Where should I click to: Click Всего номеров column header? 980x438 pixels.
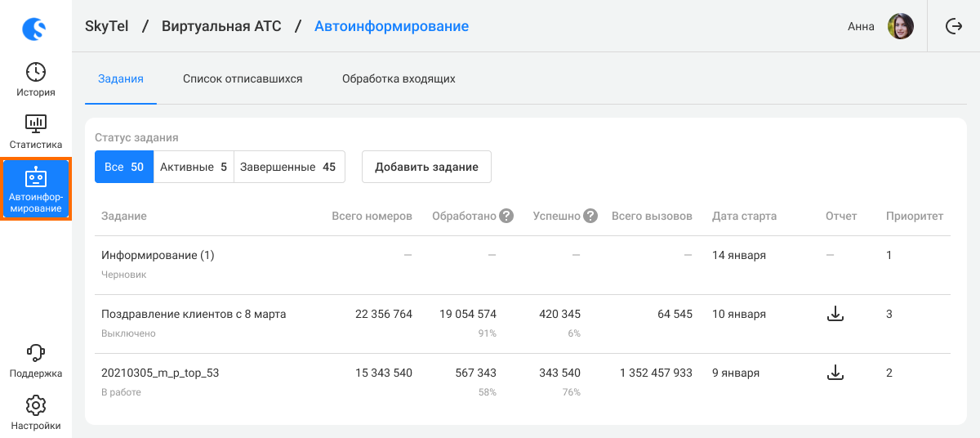tap(372, 217)
